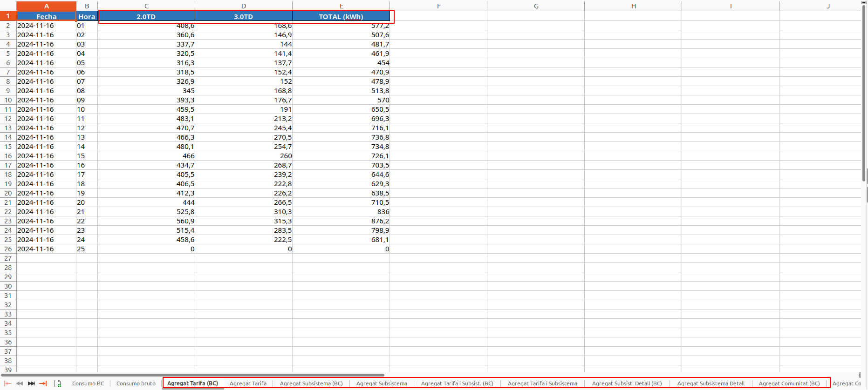Select column I header

click(x=731, y=6)
